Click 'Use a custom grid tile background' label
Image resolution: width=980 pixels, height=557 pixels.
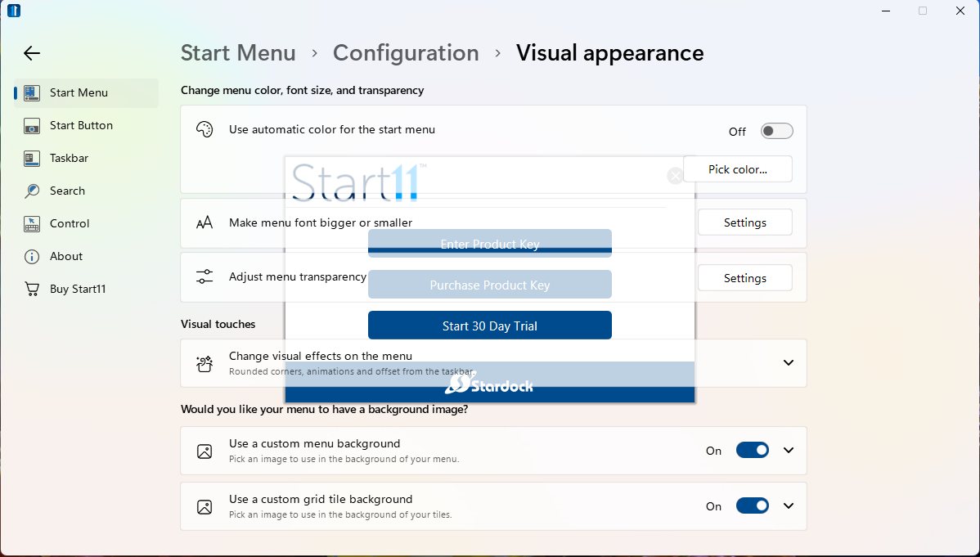pos(321,500)
